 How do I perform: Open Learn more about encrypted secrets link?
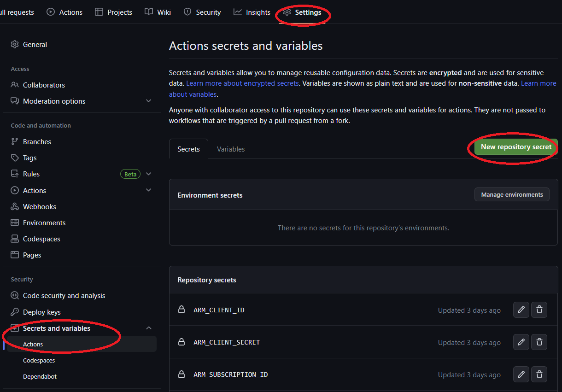(x=242, y=83)
